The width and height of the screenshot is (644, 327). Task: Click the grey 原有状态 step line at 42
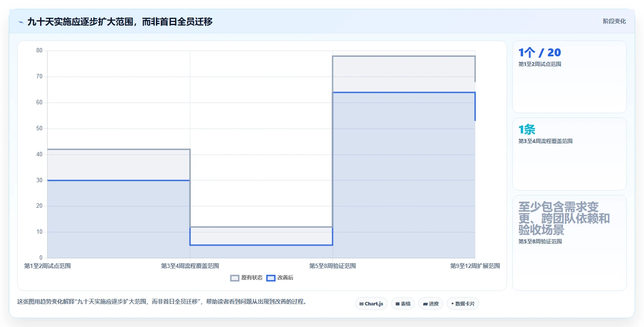(118, 149)
